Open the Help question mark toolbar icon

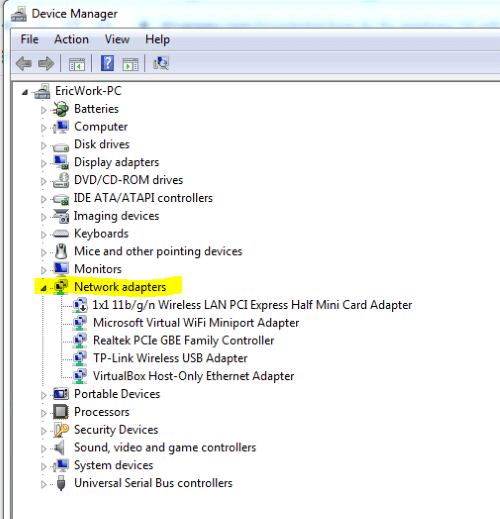point(107,63)
